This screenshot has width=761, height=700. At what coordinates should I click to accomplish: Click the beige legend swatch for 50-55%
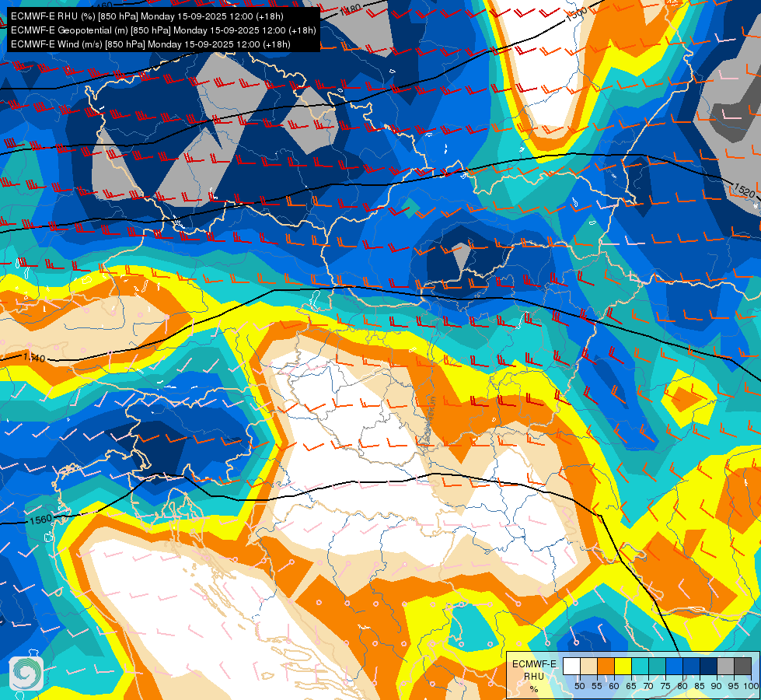tap(588, 667)
